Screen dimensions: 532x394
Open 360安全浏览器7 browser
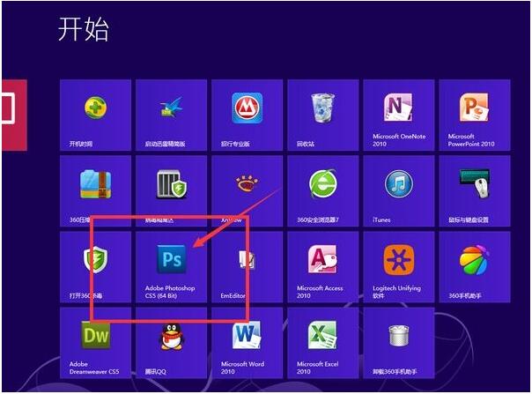(x=323, y=191)
